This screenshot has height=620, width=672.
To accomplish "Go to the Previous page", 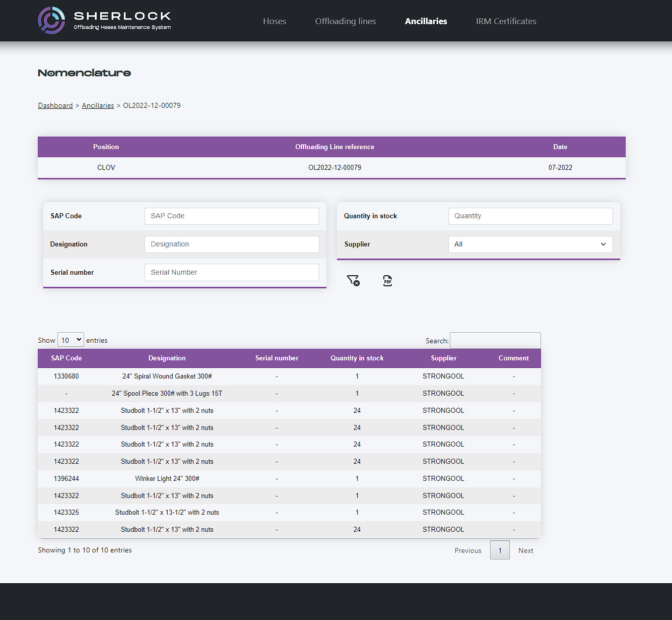I will click(x=468, y=550).
